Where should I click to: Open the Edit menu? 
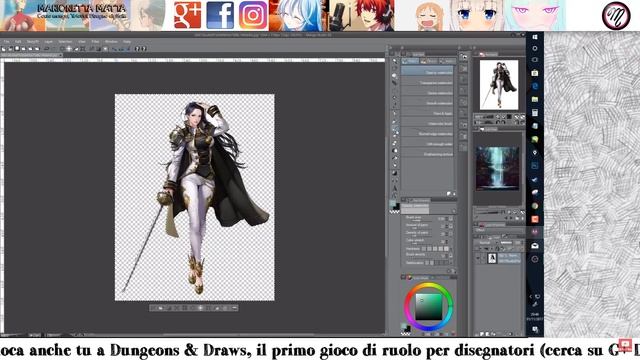coord(18,42)
